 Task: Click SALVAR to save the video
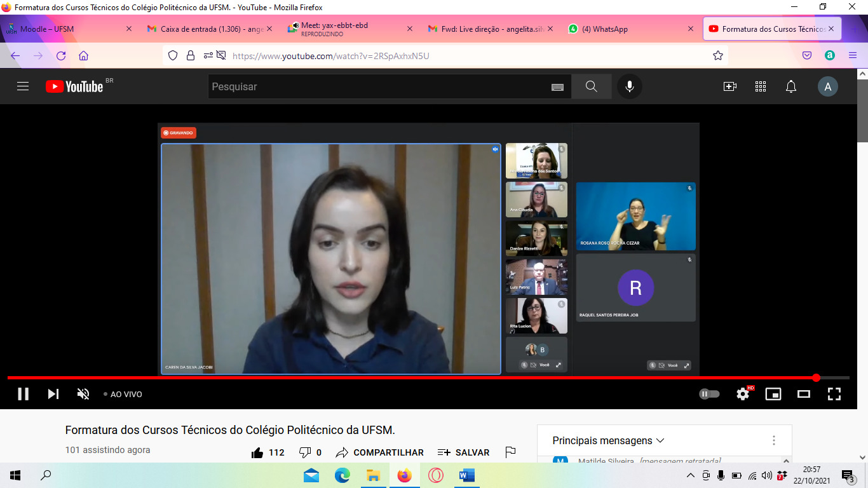click(464, 452)
